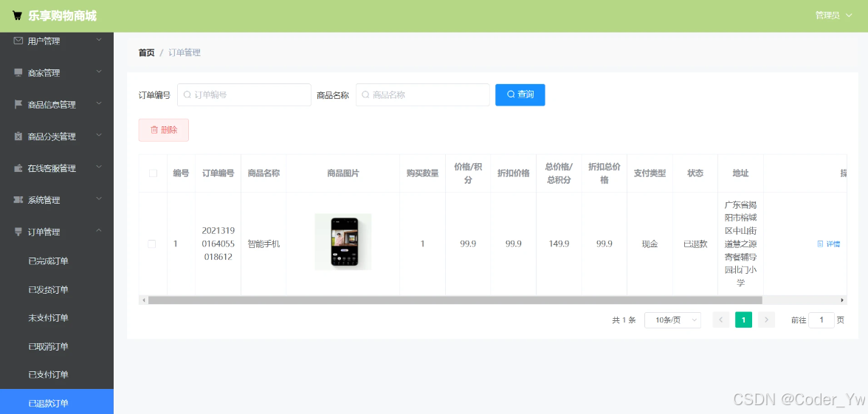The width and height of the screenshot is (868, 414).
Task: Open the 10条/页 page size dropdown
Action: (x=672, y=320)
